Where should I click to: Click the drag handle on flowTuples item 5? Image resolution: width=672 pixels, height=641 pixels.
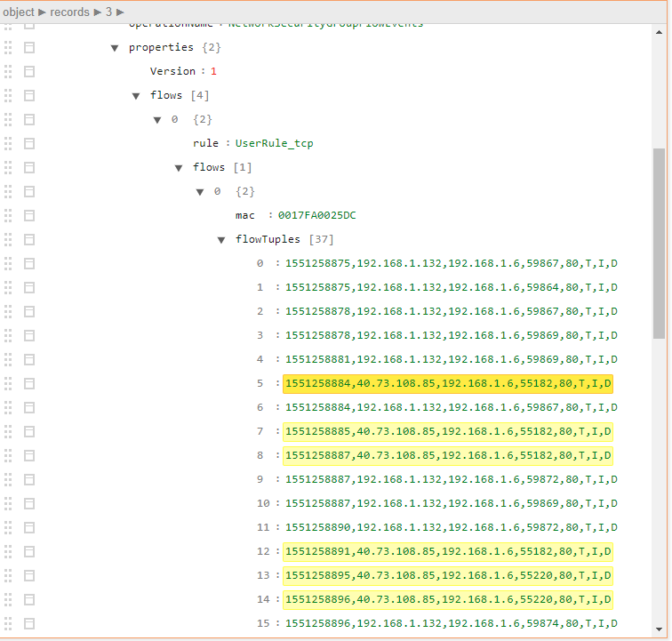pos(9,383)
